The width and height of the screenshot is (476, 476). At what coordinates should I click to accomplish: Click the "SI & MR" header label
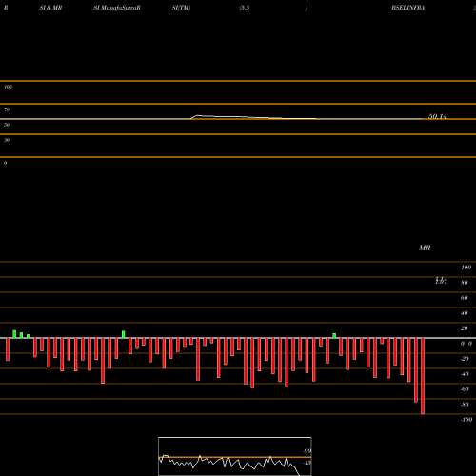click(x=50, y=8)
